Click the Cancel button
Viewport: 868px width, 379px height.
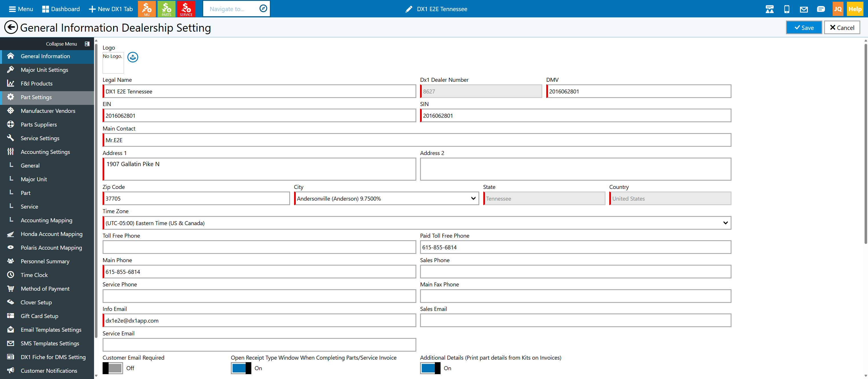coord(842,28)
